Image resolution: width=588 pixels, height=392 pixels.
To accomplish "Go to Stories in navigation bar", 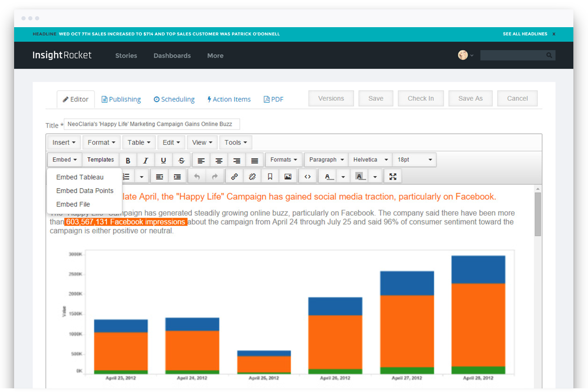I will 126,55.
